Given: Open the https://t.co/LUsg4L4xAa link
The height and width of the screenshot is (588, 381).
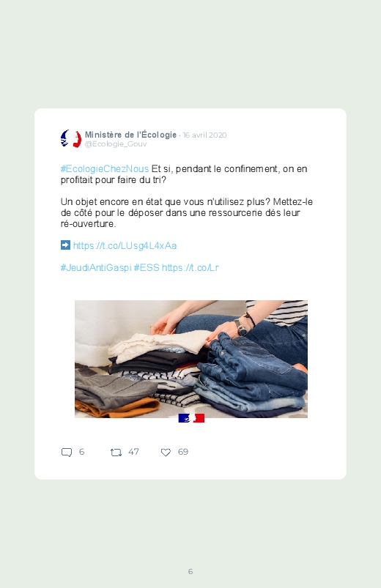Looking at the screenshot, I should (125, 245).
